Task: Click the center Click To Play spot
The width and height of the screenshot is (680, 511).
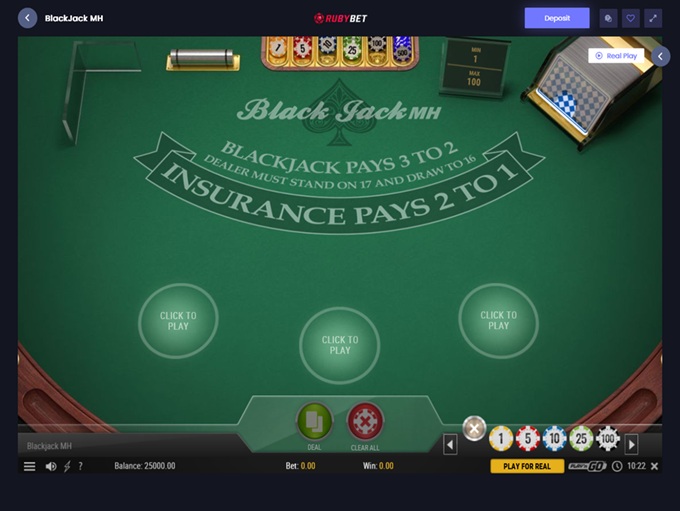Action: click(x=340, y=345)
